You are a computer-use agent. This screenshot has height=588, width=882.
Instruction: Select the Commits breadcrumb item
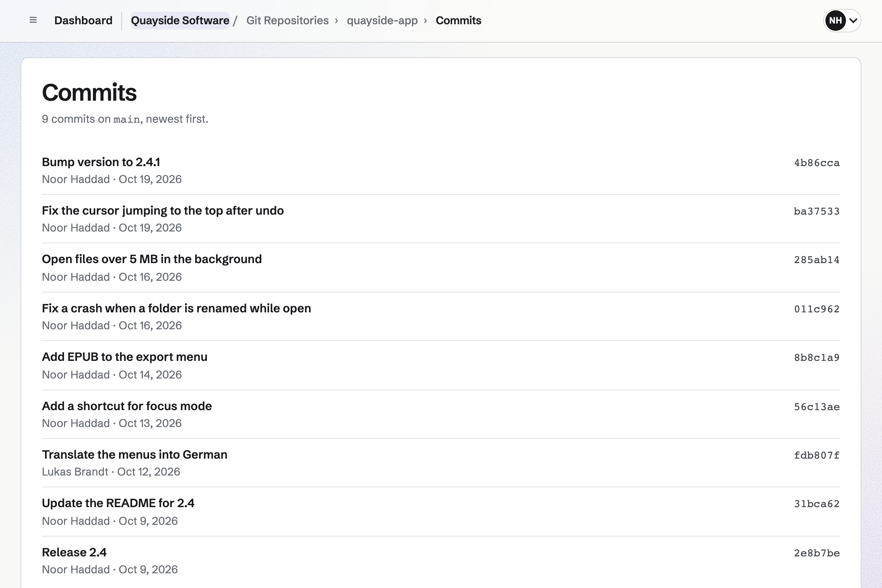click(458, 20)
